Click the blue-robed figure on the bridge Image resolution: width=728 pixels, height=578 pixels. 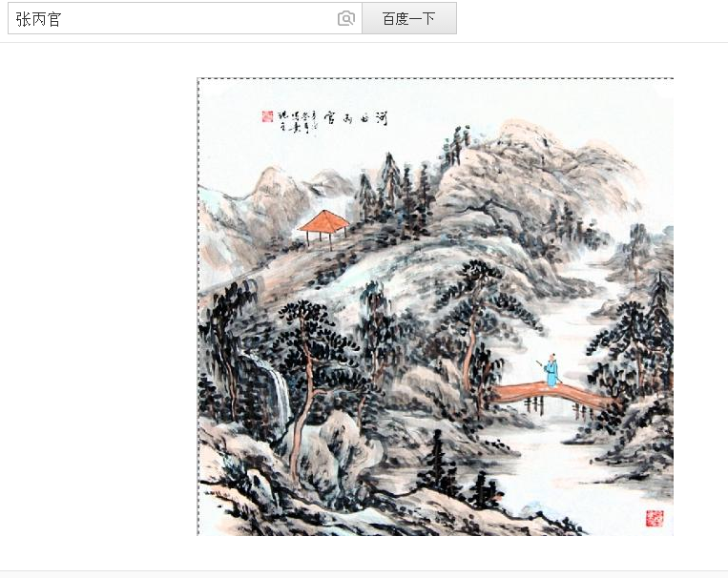(x=551, y=370)
